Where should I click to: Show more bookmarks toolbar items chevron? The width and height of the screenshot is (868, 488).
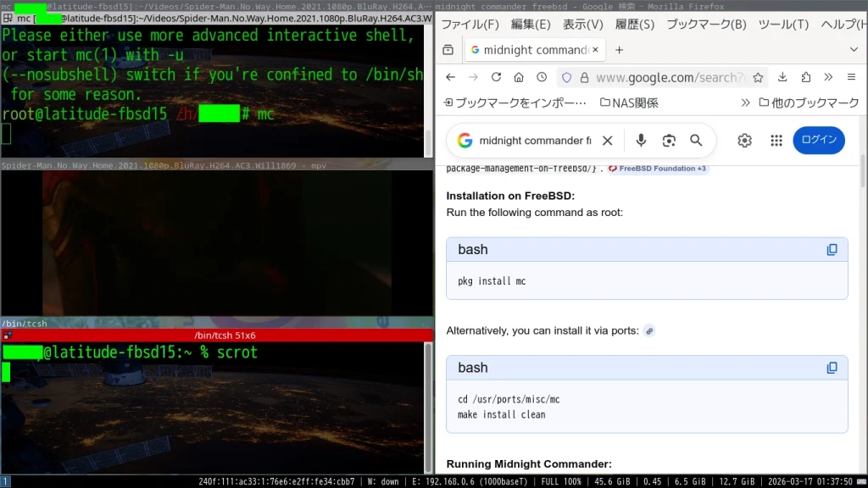745,103
